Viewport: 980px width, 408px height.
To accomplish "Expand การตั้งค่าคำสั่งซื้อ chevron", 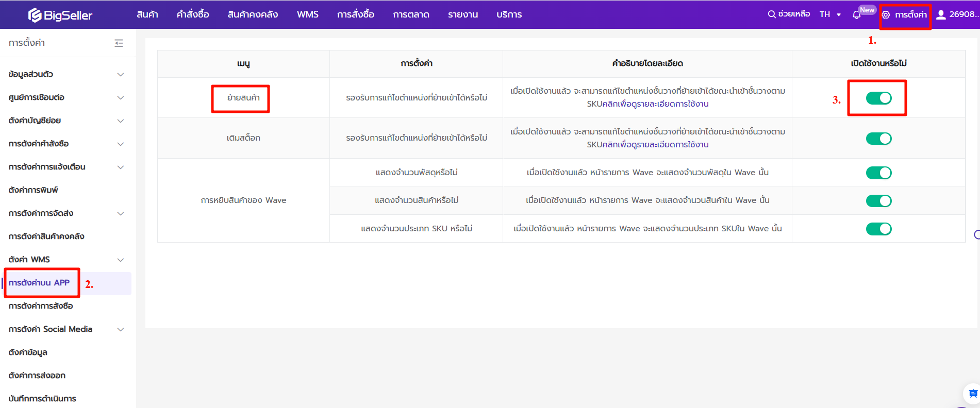I will pos(121,144).
